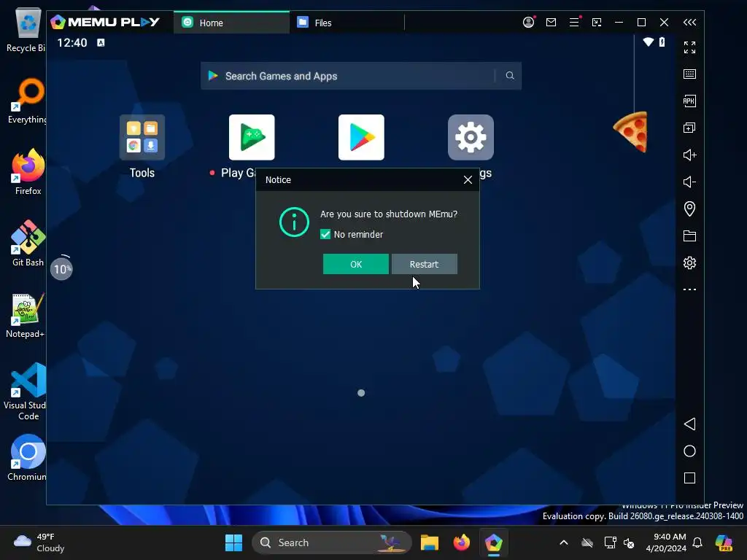Click the MEmu mini window mode icon
Screen dimensions: 747x560
point(597,22)
